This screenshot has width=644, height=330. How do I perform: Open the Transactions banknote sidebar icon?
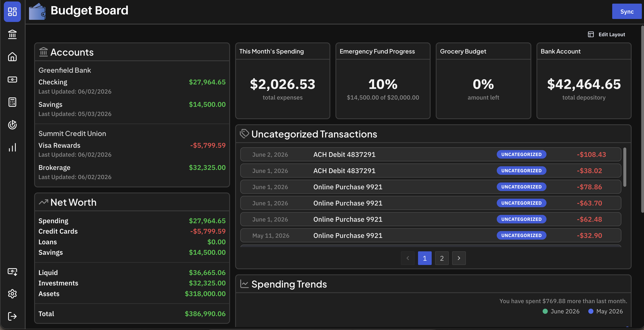(12, 80)
